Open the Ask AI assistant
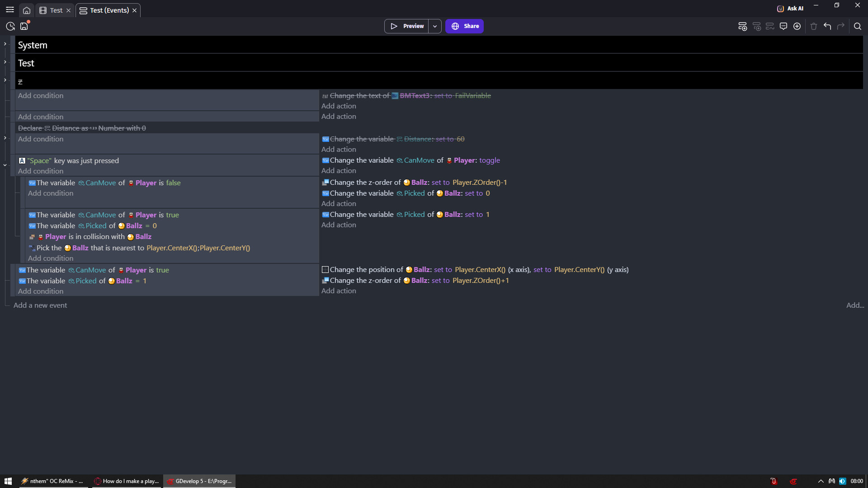The height and width of the screenshot is (488, 868). click(790, 8)
